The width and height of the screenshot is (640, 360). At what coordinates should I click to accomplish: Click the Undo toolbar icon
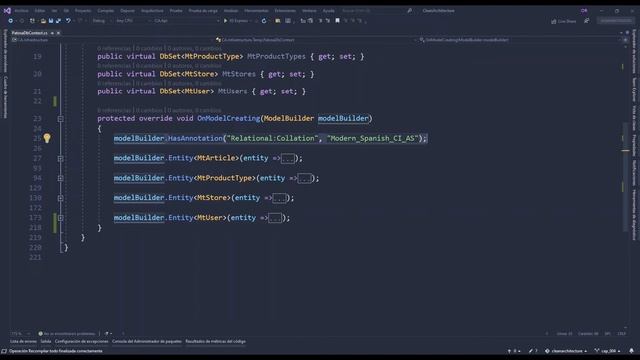(68, 21)
